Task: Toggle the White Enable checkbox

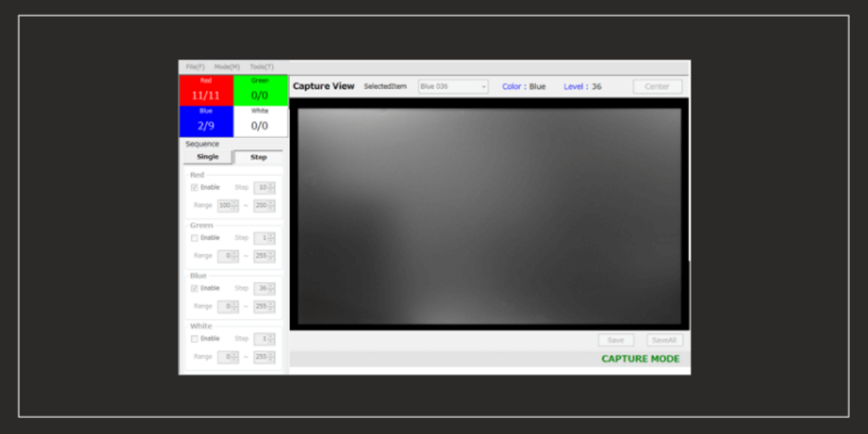Action: click(194, 339)
